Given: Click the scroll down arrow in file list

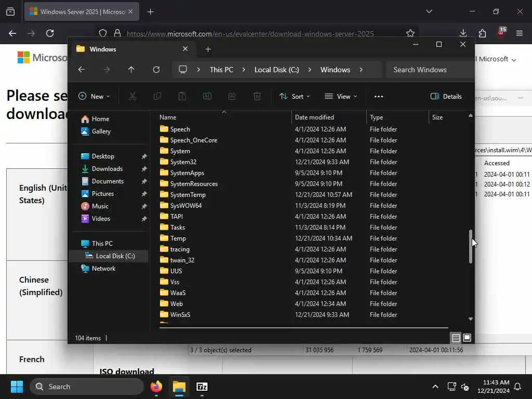Looking at the screenshot, I should [x=471, y=319].
